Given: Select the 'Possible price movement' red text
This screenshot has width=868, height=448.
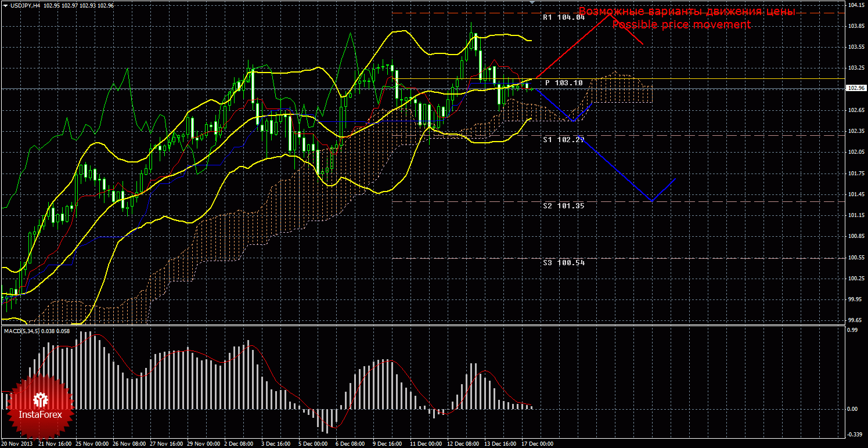Looking at the screenshot, I should 681,25.
